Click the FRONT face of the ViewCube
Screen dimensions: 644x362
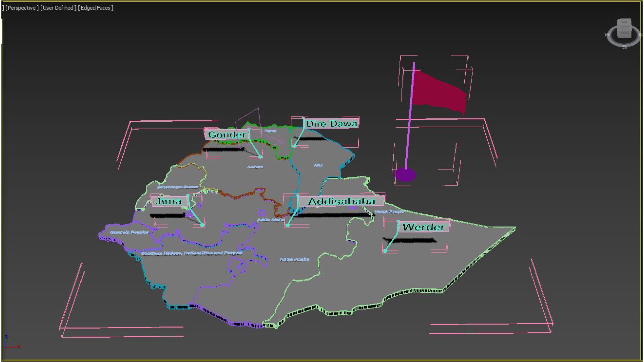point(624,33)
